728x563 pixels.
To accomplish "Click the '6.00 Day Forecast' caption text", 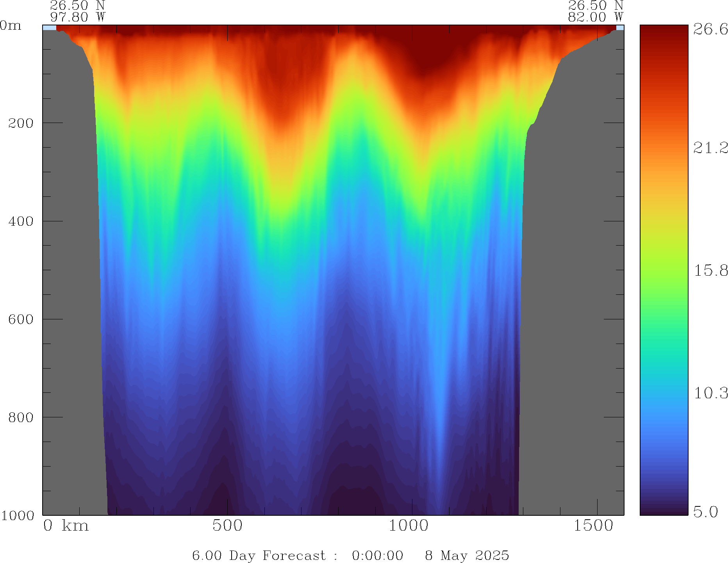I will tap(259, 556).
